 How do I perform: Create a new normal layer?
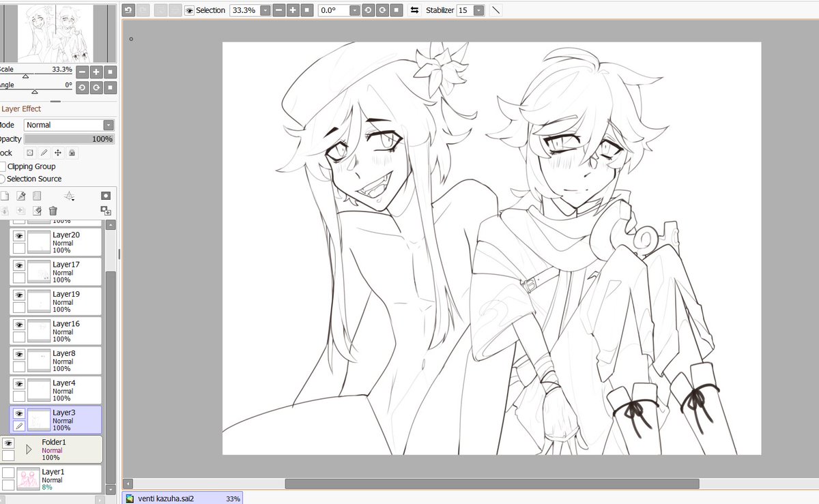[4, 196]
